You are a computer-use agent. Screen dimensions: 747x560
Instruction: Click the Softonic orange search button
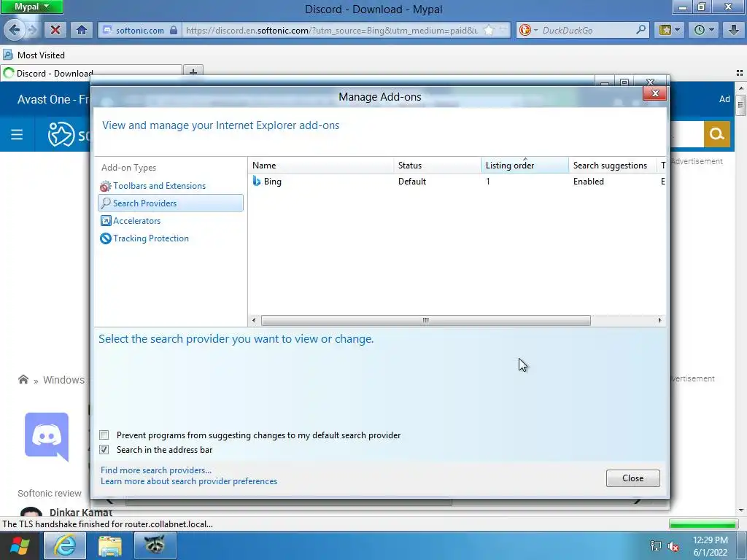[x=716, y=134]
